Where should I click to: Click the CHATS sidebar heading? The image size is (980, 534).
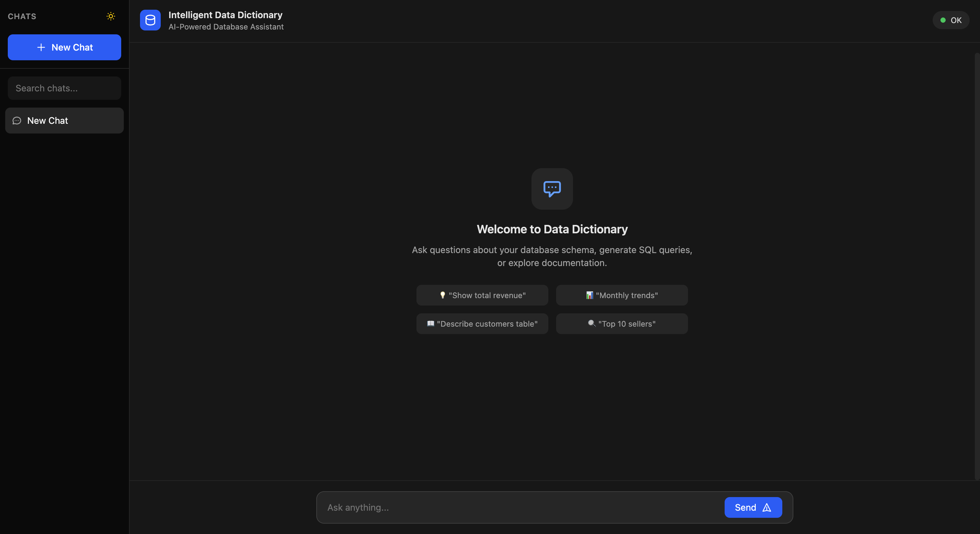pos(22,16)
